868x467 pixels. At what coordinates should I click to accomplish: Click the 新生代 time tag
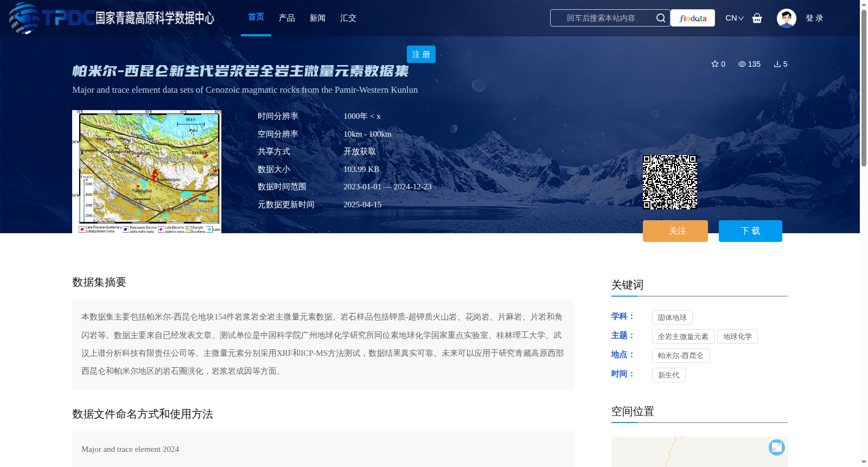click(668, 375)
